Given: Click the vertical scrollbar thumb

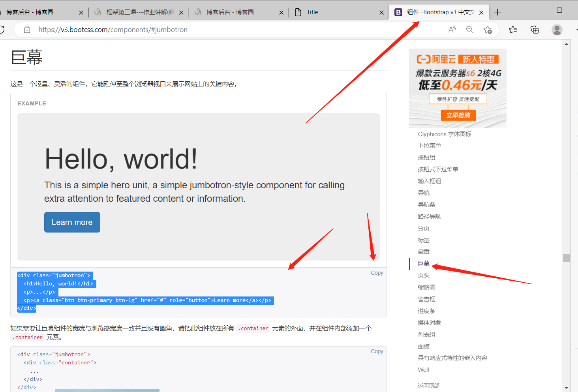Looking at the screenshot, I should (567, 258).
